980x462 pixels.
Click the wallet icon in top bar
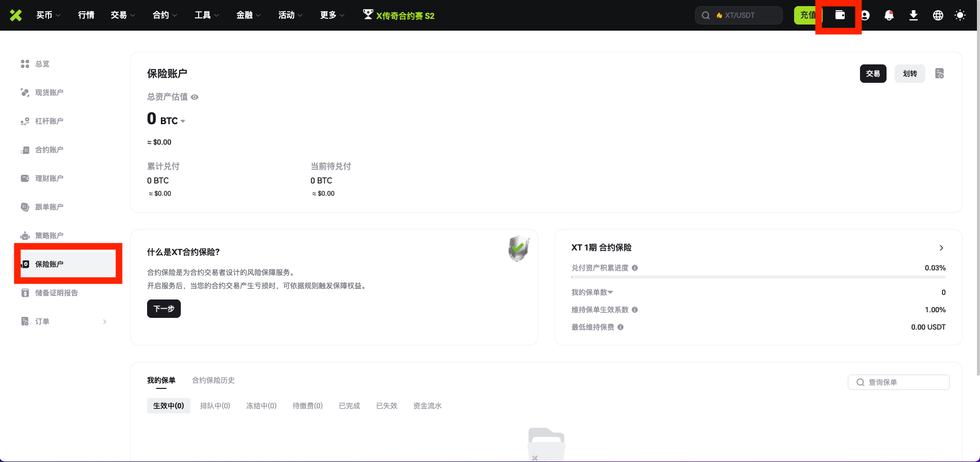click(x=840, y=15)
